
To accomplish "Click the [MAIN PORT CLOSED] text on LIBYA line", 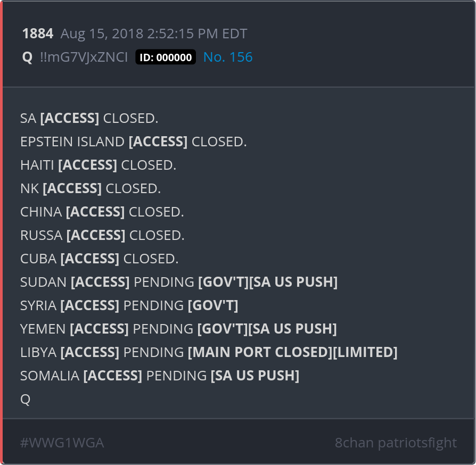I will click(x=260, y=352).
